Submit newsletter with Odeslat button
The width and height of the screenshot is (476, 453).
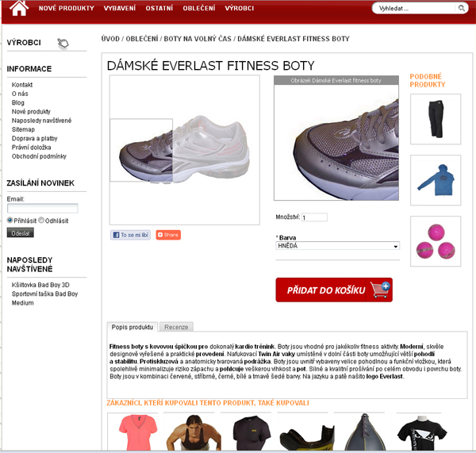(x=21, y=233)
